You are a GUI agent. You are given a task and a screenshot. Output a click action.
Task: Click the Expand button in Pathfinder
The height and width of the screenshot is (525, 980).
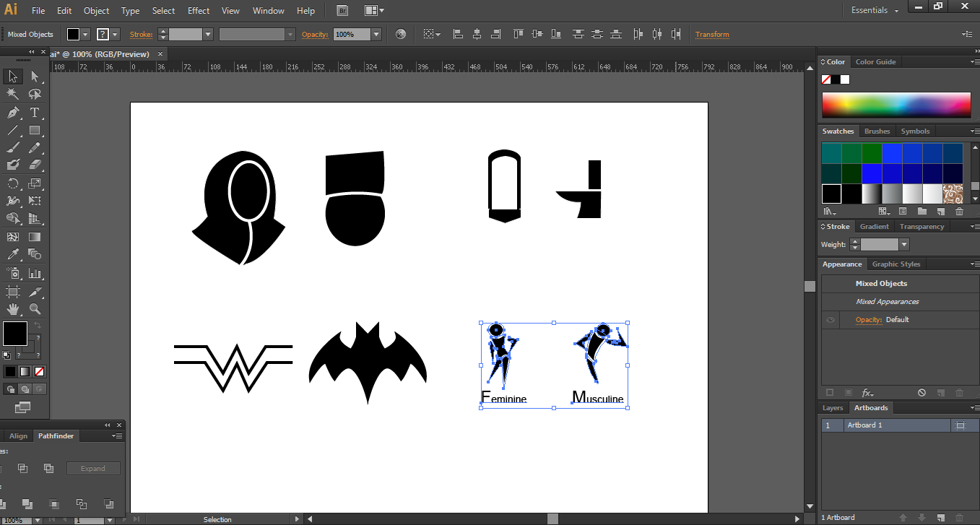tap(93, 469)
